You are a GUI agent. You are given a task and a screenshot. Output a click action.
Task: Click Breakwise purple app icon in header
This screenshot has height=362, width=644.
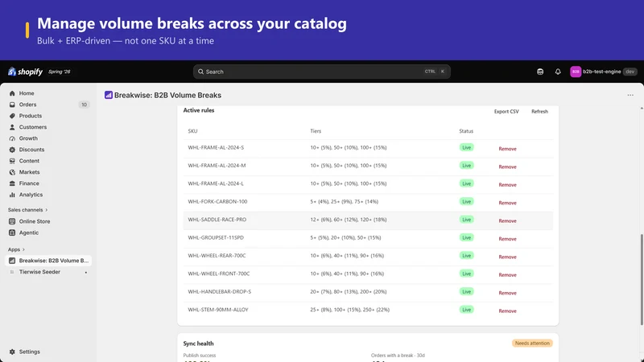click(109, 95)
